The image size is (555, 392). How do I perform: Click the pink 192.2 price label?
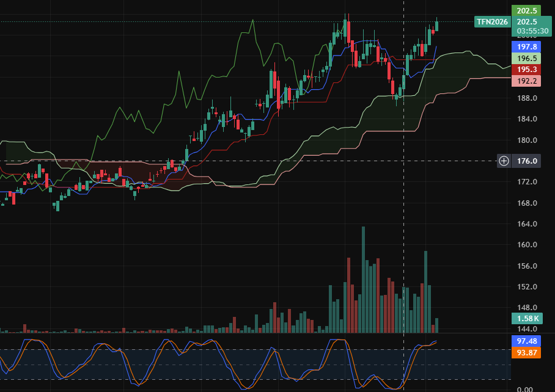click(x=526, y=81)
